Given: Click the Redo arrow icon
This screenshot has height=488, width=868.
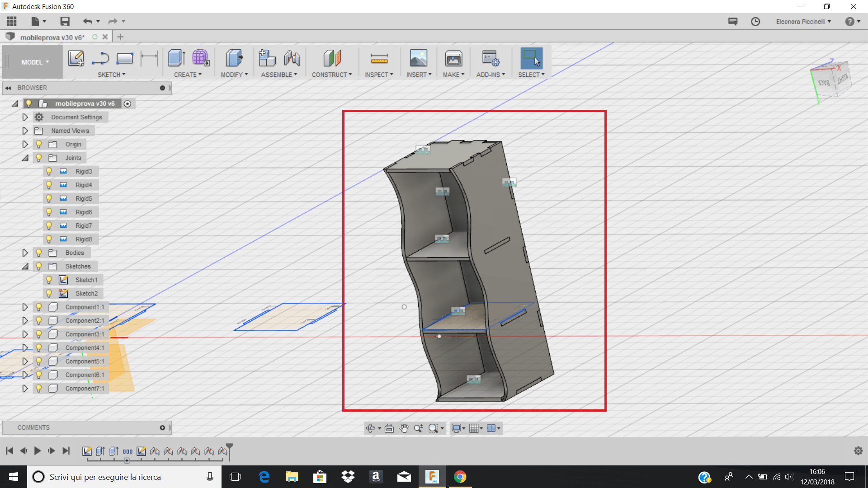Looking at the screenshot, I should 113,21.
